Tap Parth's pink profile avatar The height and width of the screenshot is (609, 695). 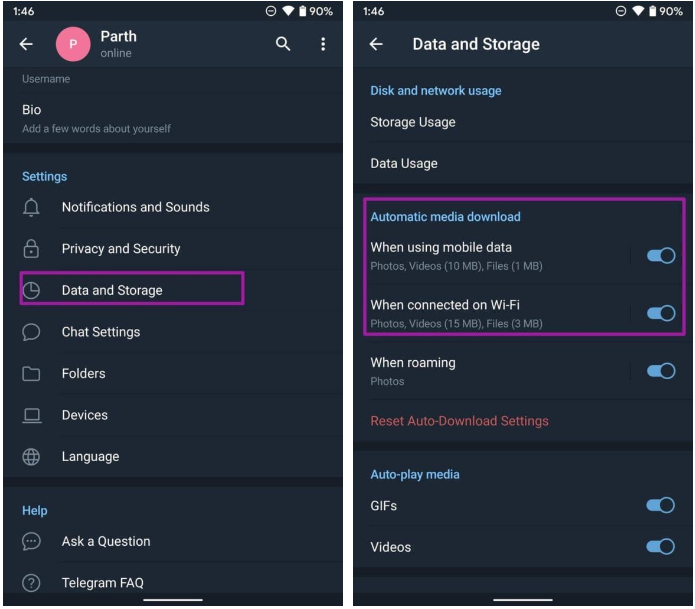[x=73, y=44]
